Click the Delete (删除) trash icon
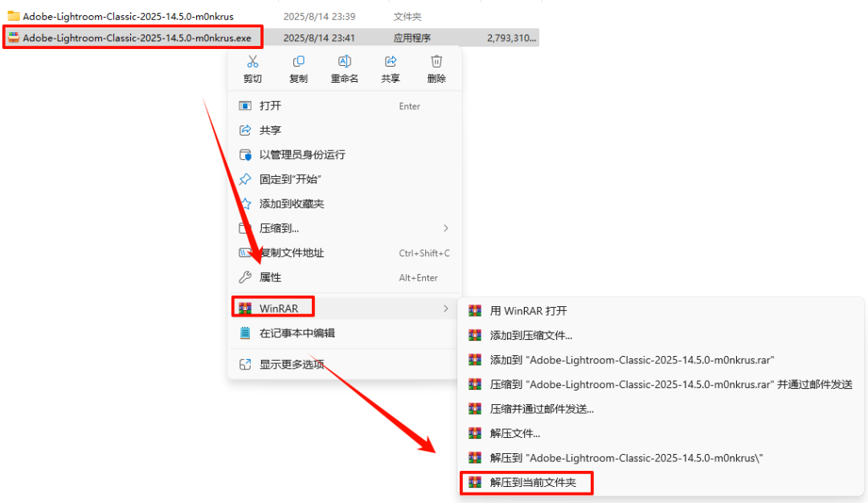 [436, 61]
